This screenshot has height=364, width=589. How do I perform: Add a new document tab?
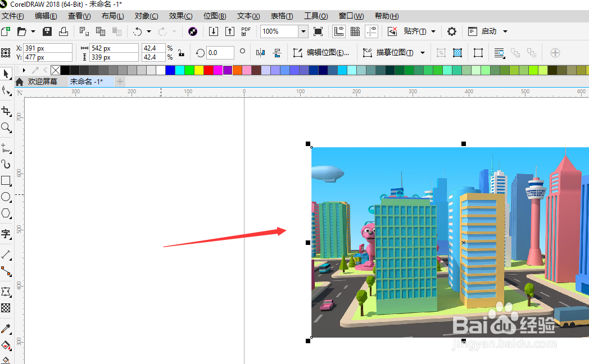[120, 82]
